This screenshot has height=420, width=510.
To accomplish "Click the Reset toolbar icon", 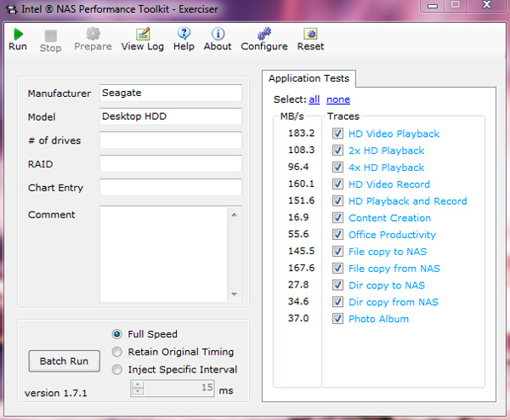I will click(310, 34).
